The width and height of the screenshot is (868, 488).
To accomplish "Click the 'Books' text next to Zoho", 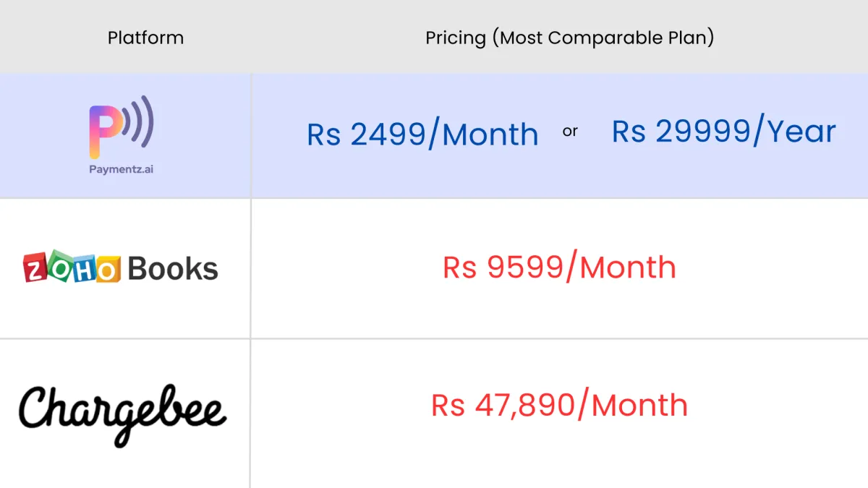I will tap(173, 269).
